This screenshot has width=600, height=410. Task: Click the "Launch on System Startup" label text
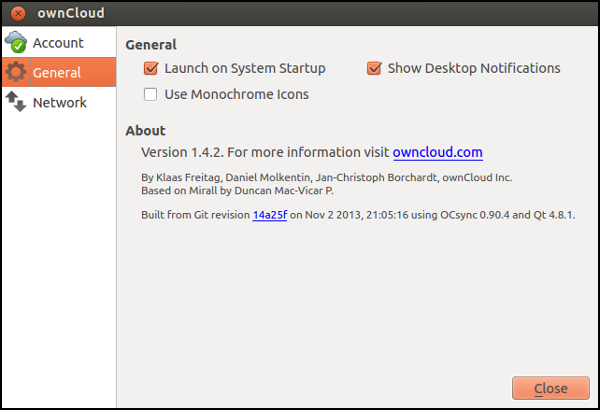[x=245, y=69]
